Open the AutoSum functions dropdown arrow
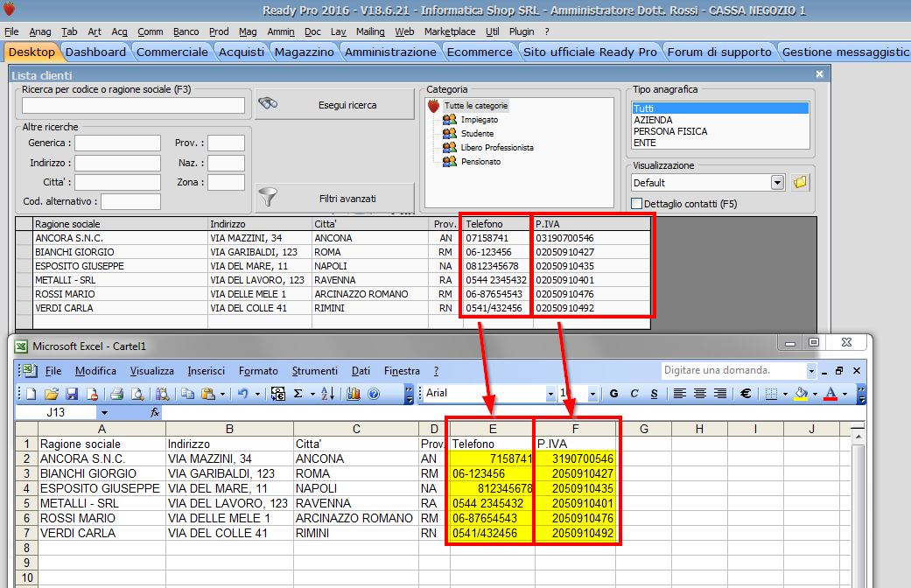The height and width of the screenshot is (588, 911). 312,394
